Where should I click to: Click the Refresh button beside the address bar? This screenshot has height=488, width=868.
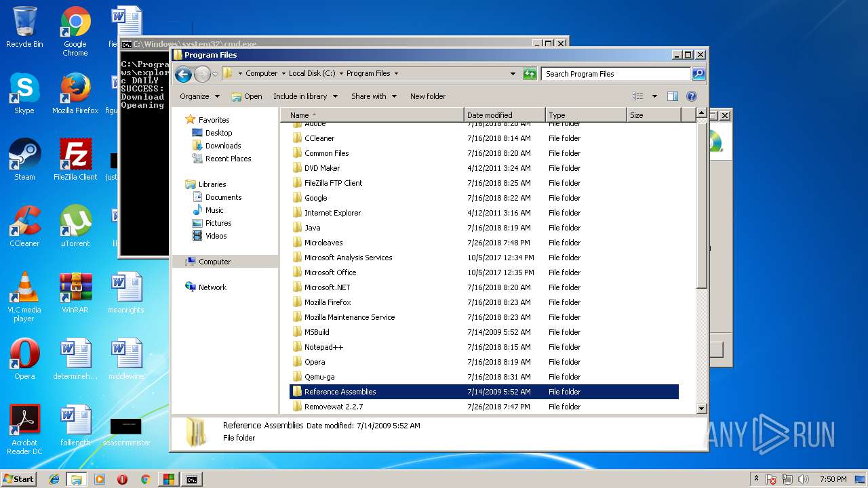[530, 74]
